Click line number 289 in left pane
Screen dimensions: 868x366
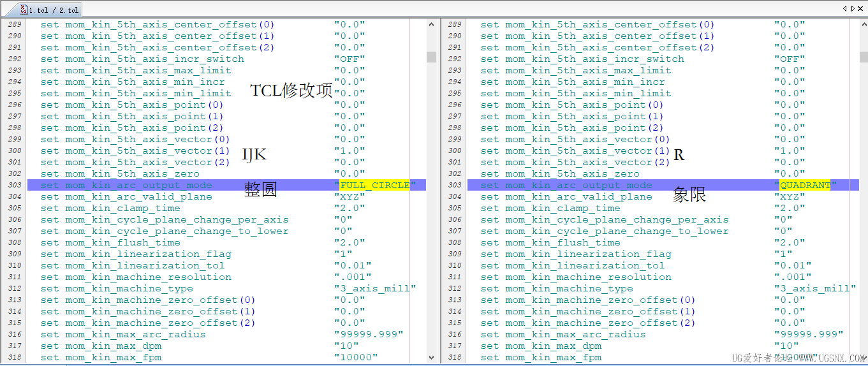tap(15, 25)
